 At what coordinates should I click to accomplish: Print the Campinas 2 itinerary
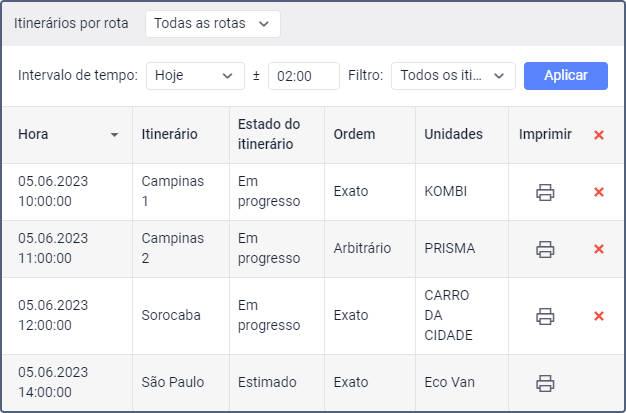(545, 249)
